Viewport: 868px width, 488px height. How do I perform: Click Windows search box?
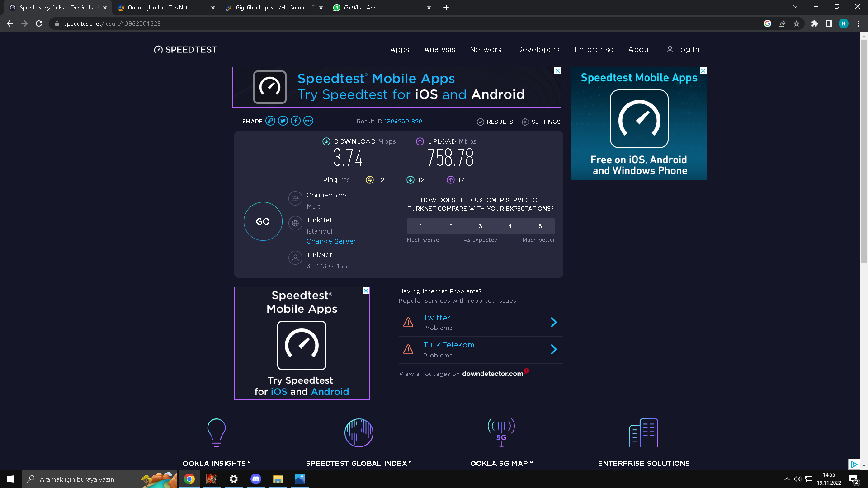click(99, 479)
